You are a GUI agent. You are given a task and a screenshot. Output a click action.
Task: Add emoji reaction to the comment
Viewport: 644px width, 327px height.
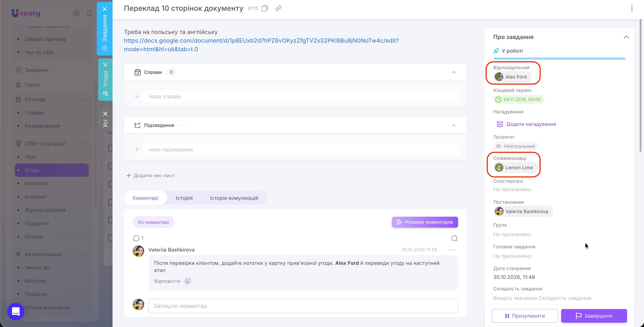point(188,281)
